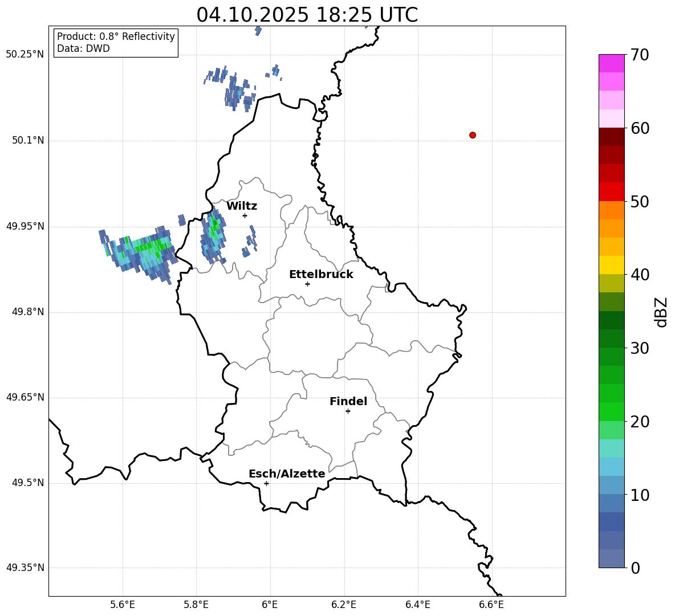Image resolution: width=675 pixels, height=616 pixels.
Task: Click the green radar echo cell beside the Wiltz label
Action: pos(214,236)
